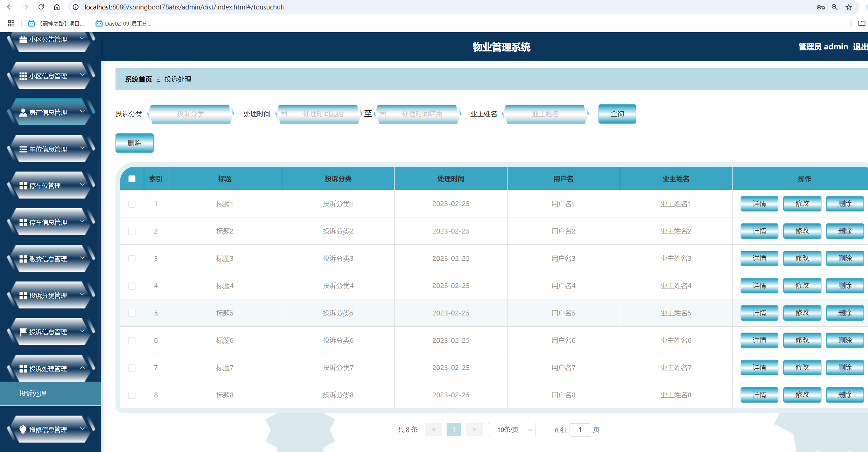
Task: Click the browser forward arrow
Action: 25,7
